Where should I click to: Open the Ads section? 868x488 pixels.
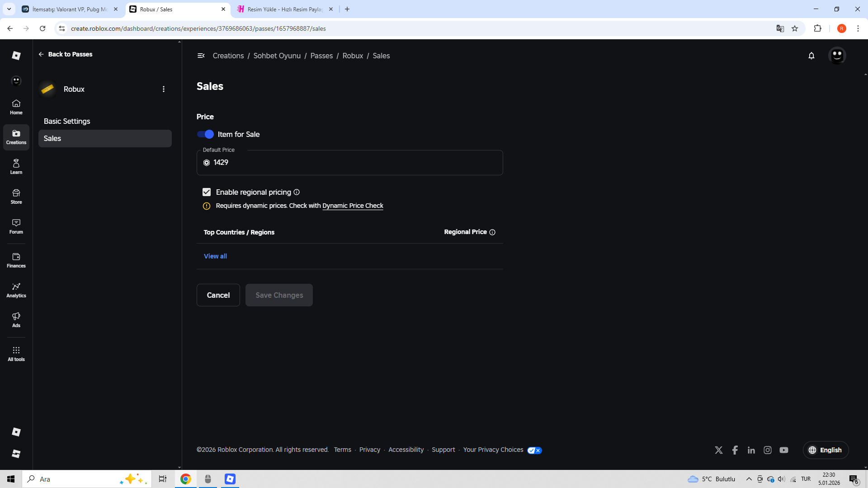tap(16, 320)
